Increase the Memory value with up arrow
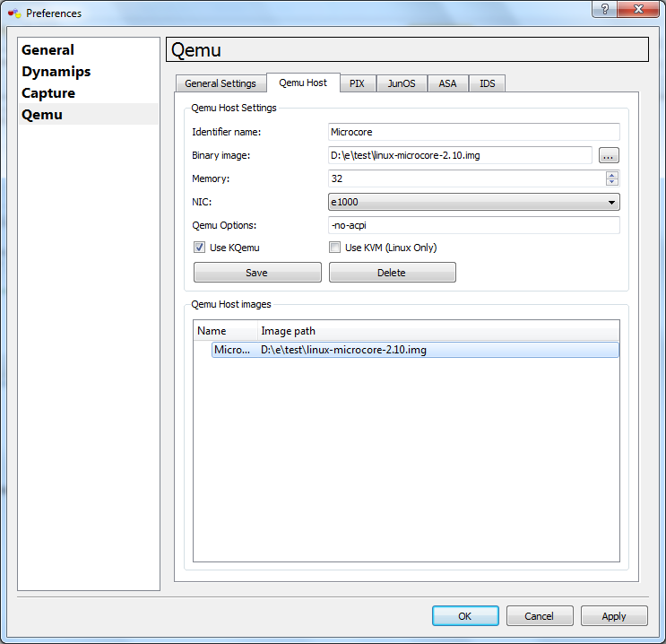Image resolution: width=666 pixels, height=644 pixels. pos(611,175)
